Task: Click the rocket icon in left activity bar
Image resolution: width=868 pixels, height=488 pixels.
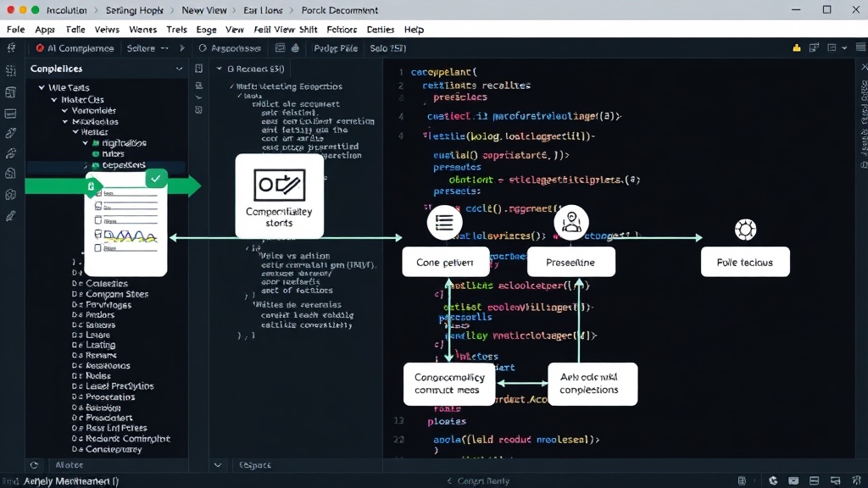Action: click(10, 216)
